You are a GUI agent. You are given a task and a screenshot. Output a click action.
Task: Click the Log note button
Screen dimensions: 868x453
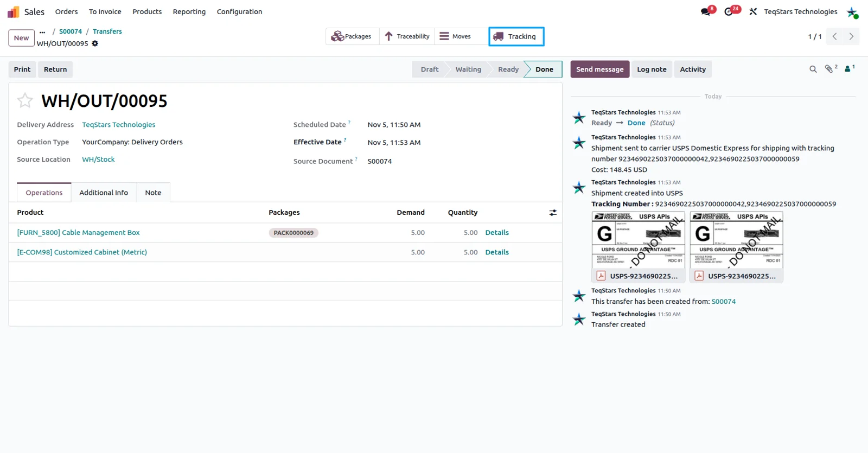[x=652, y=69]
